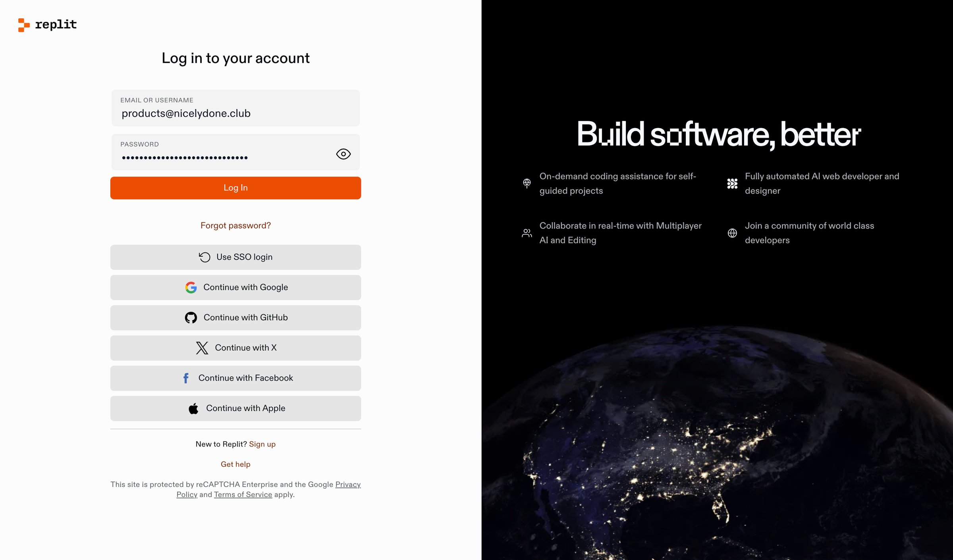This screenshot has height=560, width=953.
Task: Click the coding assistance icon
Action: 527,183
